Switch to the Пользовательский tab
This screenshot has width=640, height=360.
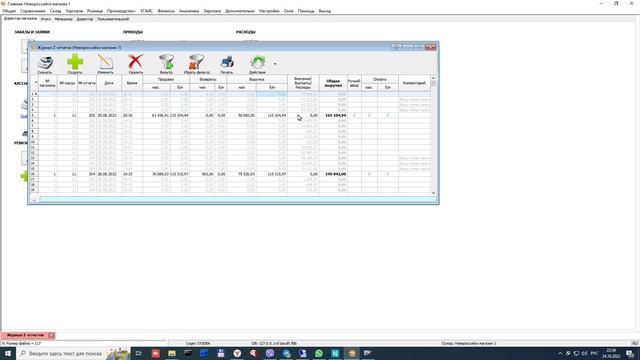(x=113, y=19)
